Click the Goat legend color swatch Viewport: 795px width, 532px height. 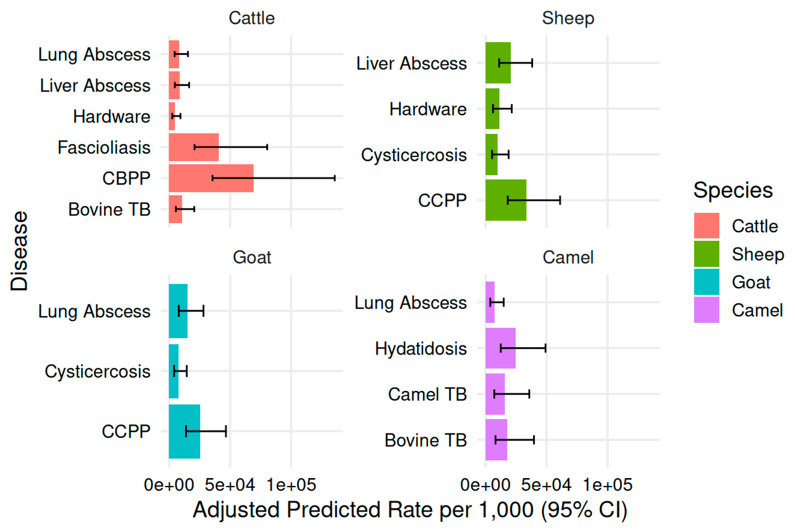coord(707,282)
